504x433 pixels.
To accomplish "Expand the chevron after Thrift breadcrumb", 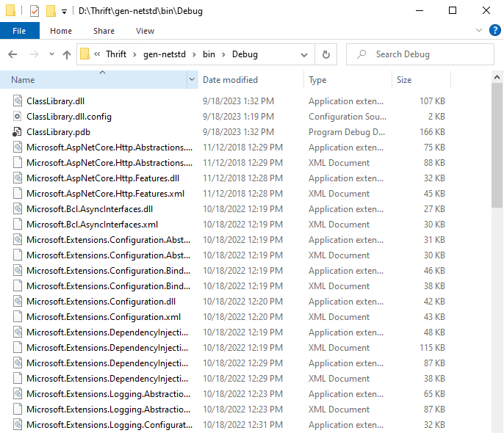I will click(x=135, y=54).
